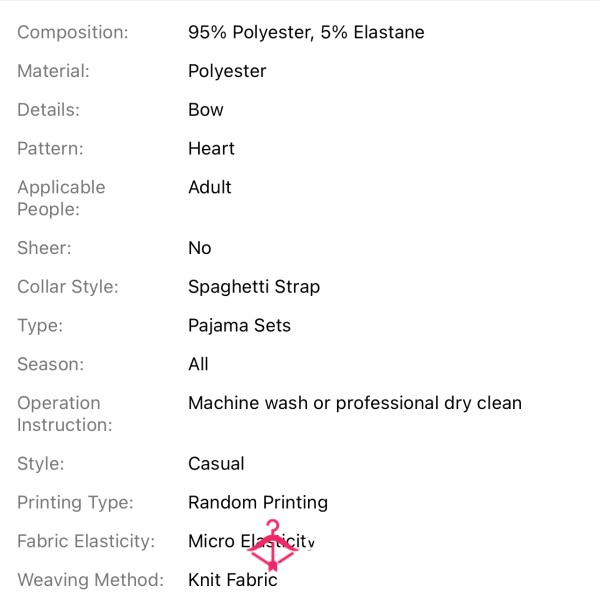Viewport: 600px width, 600px height.
Task: Select the Fabric Elasticity label
Action: point(86,541)
